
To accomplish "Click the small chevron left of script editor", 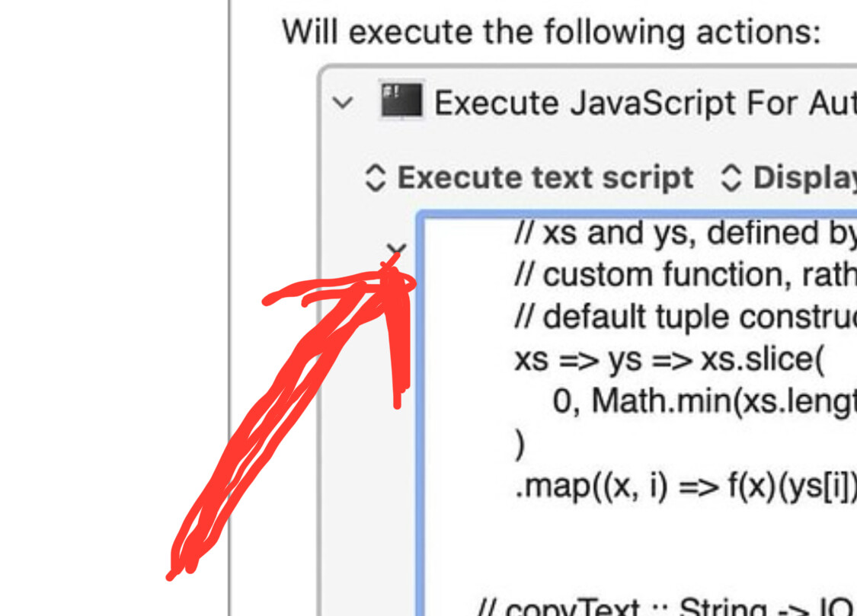I will click(x=396, y=249).
